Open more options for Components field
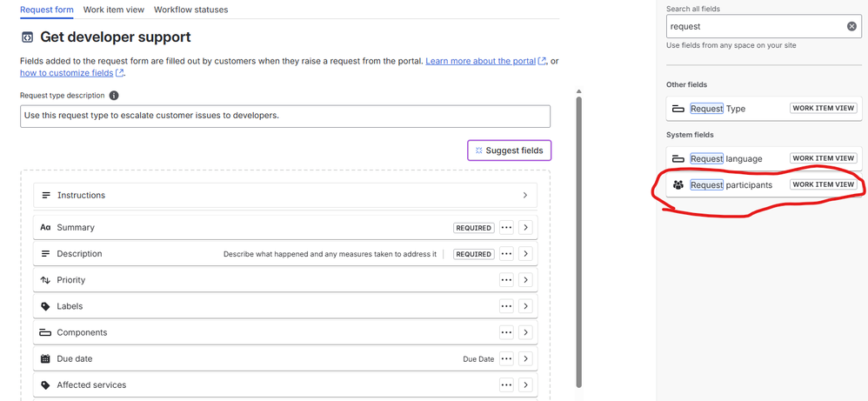Screen dimensions: 868x401 point(506,332)
